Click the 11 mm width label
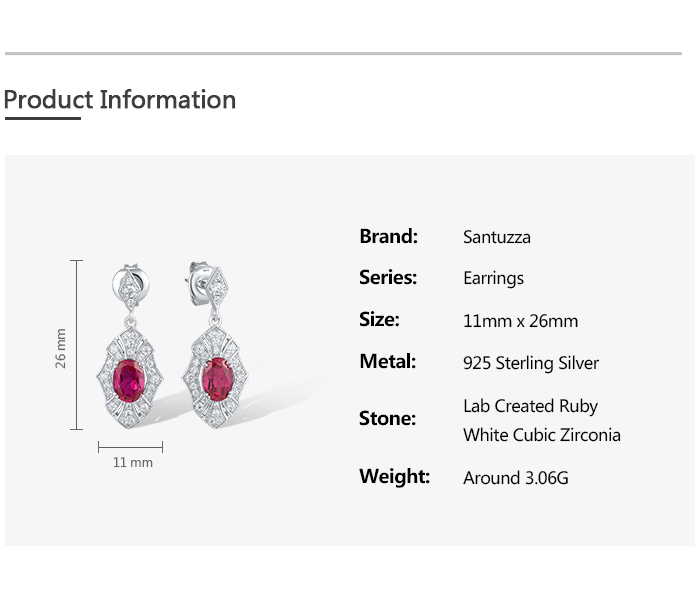The image size is (700, 596). 133,462
